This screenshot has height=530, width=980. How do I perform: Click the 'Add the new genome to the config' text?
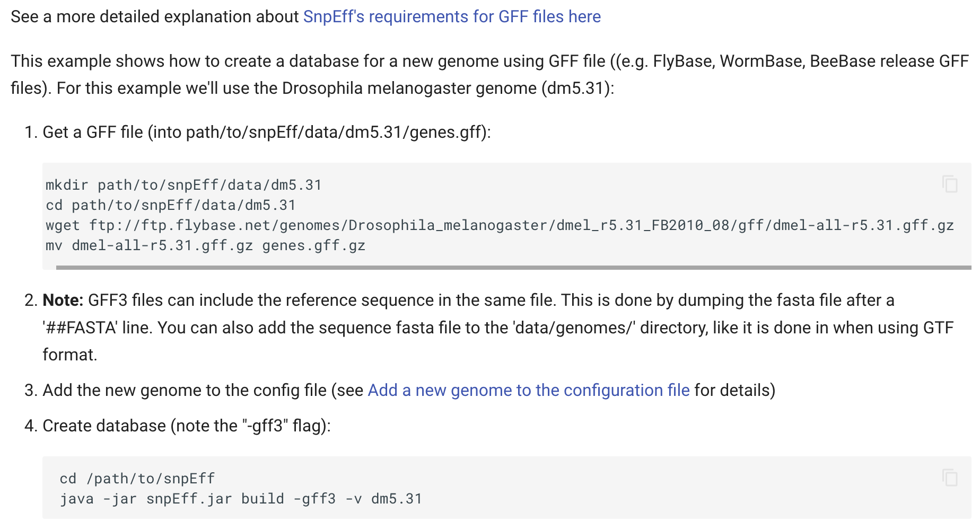pos(183,391)
